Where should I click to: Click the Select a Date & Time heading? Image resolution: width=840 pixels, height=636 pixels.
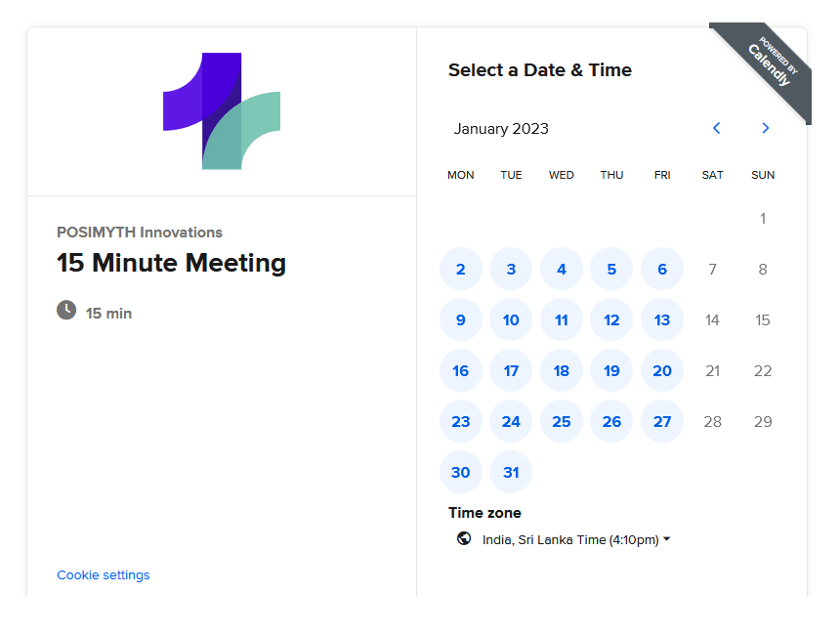(x=539, y=69)
